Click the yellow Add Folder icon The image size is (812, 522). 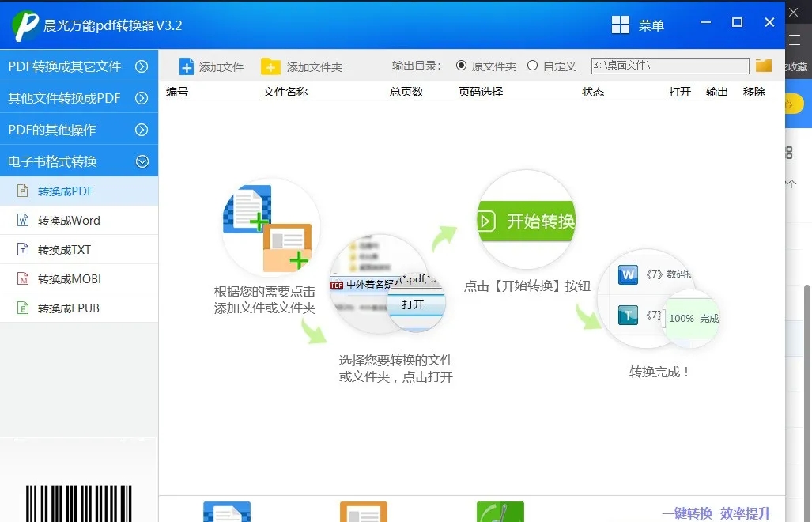click(270, 66)
